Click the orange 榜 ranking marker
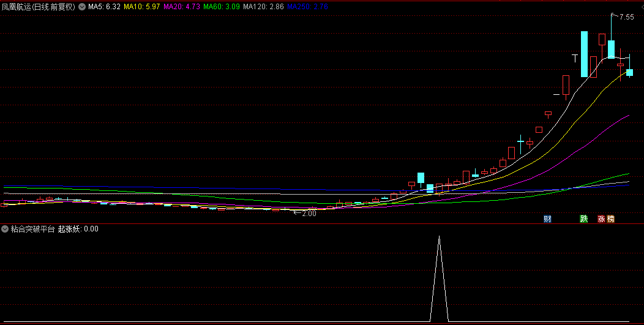This screenshot has height=325, width=644. [610, 219]
